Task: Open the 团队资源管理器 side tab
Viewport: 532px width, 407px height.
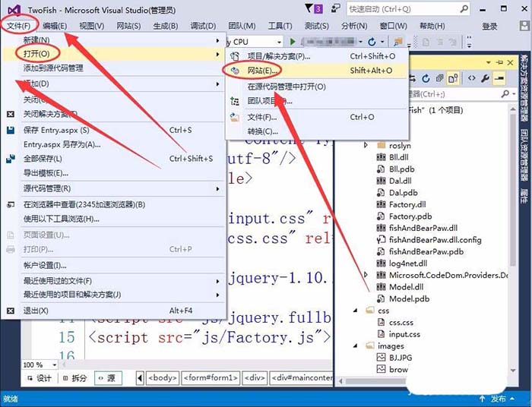Action: click(x=524, y=156)
